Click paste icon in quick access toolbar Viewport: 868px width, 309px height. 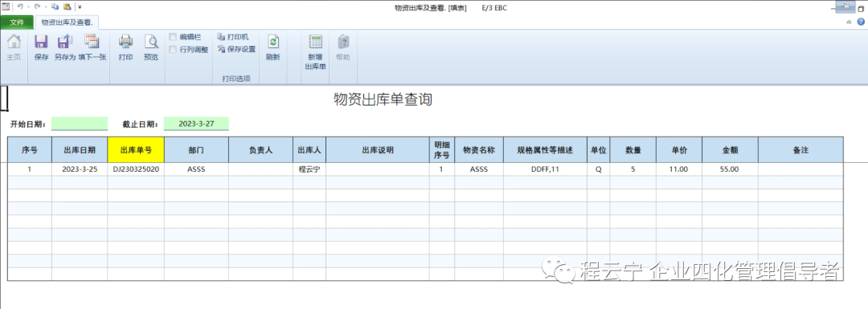(x=67, y=7)
